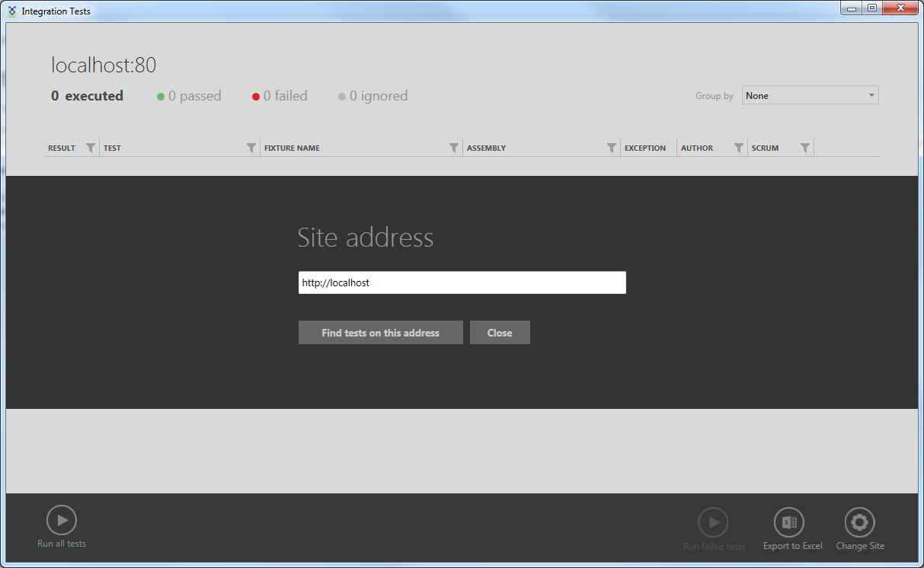This screenshot has width=924, height=568.
Task: Click the Run failed tests icon
Action: pyautogui.click(x=713, y=522)
